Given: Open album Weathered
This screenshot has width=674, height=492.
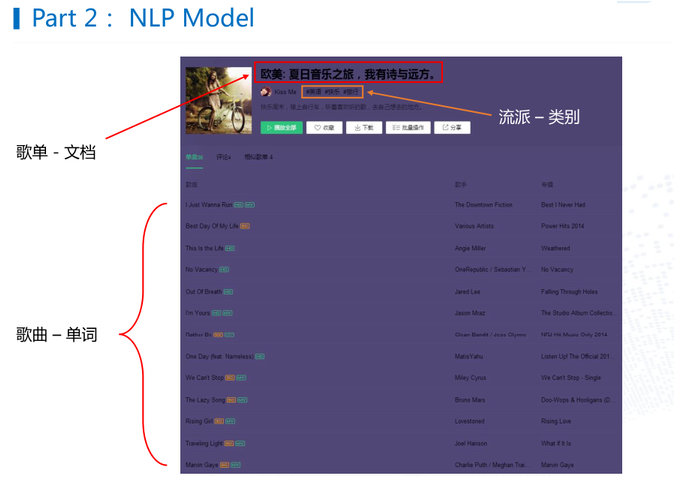Looking at the screenshot, I should click(555, 248).
